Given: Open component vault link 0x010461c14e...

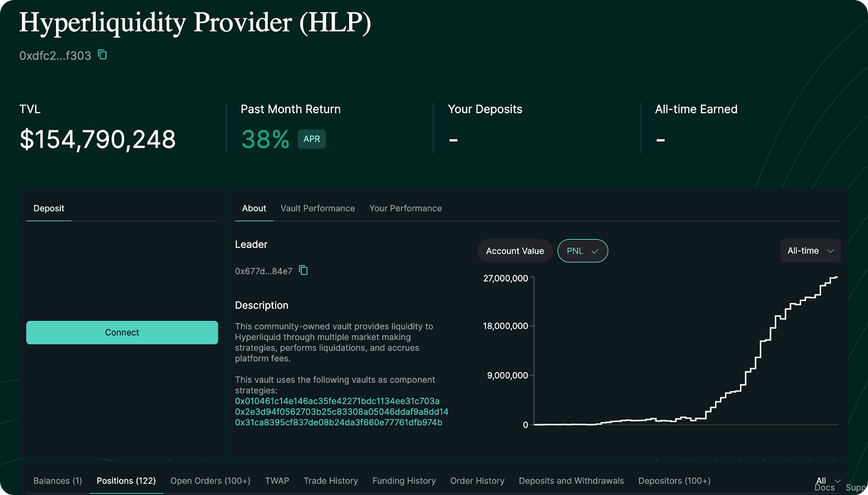Looking at the screenshot, I should (337, 401).
